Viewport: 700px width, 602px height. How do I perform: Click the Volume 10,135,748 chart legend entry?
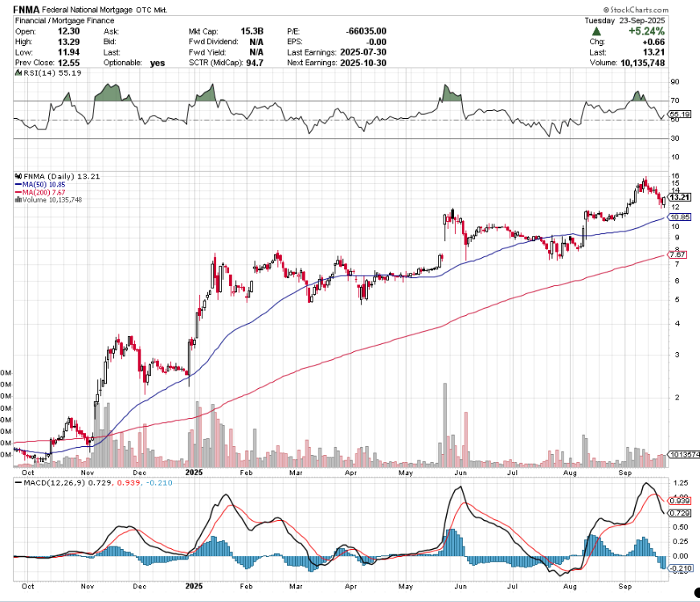(52, 199)
